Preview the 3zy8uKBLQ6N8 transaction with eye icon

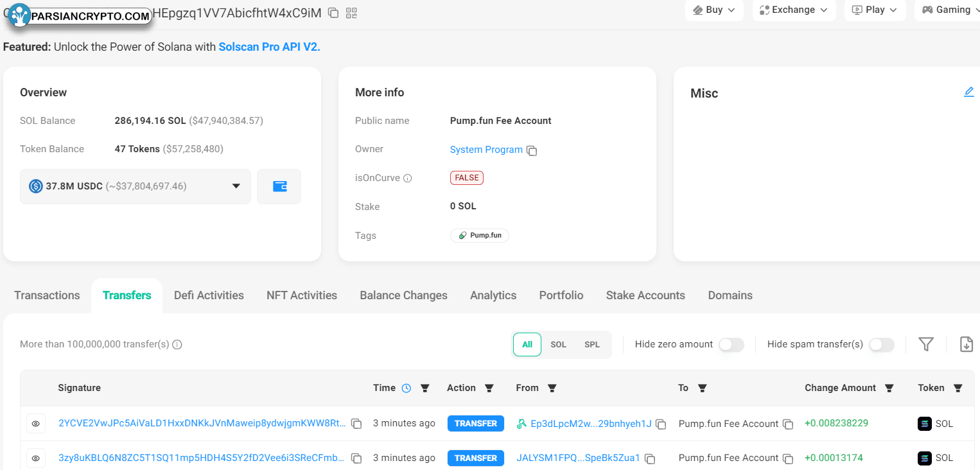[36, 458]
